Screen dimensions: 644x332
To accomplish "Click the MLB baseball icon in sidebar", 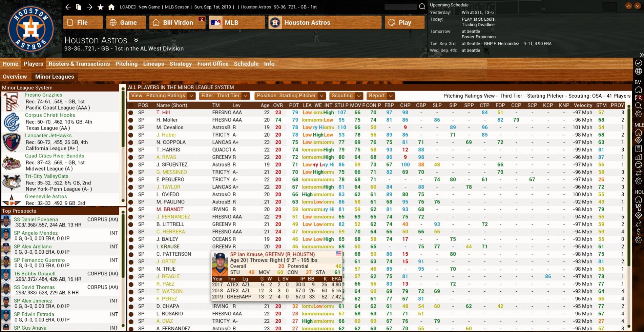I will [x=638, y=165].
